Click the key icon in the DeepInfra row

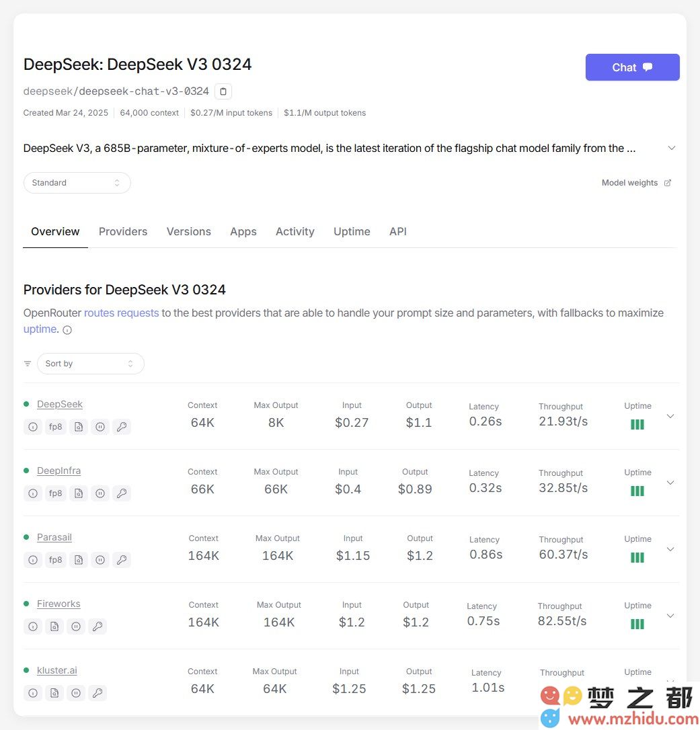click(x=122, y=493)
